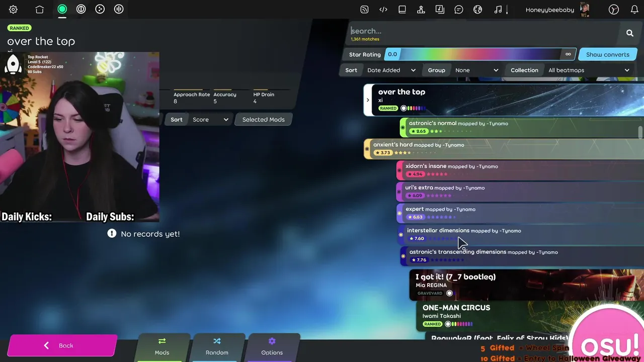
Task: Open notifications bell icon
Action: 634,10
